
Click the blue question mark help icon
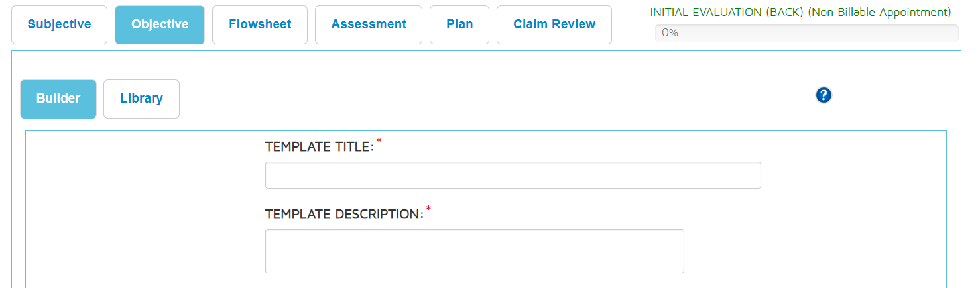pos(824,95)
